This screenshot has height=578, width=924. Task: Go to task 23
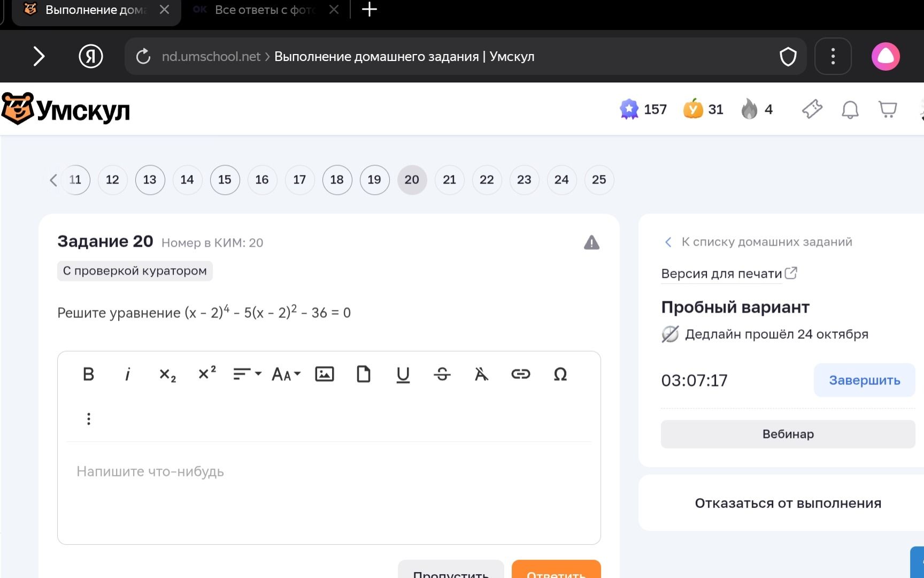(524, 180)
